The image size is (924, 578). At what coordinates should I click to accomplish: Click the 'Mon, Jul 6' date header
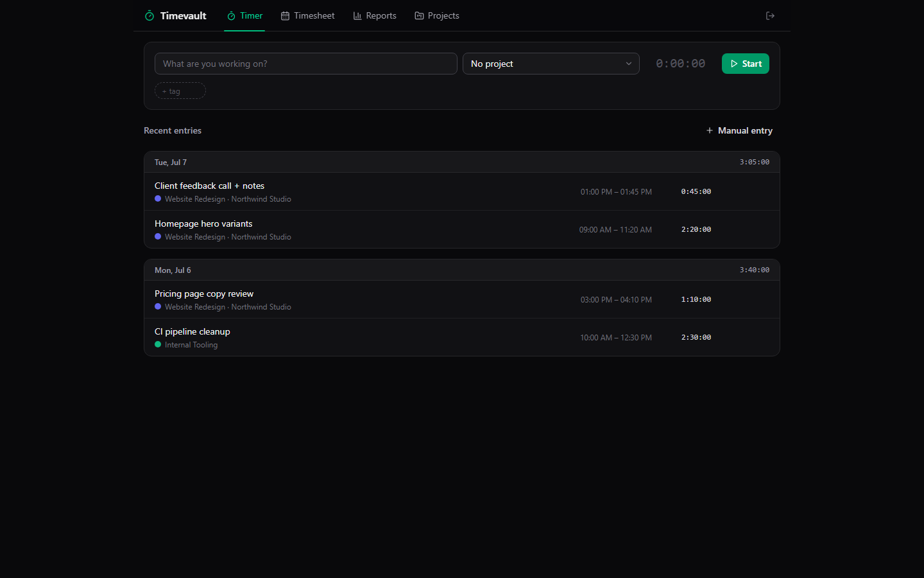(173, 270)
